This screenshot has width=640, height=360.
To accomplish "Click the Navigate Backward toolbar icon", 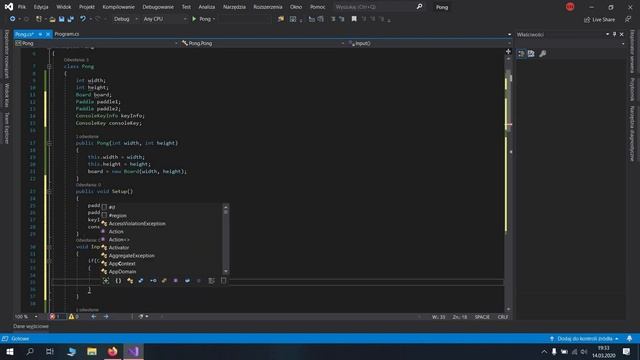I will (13, 19).
